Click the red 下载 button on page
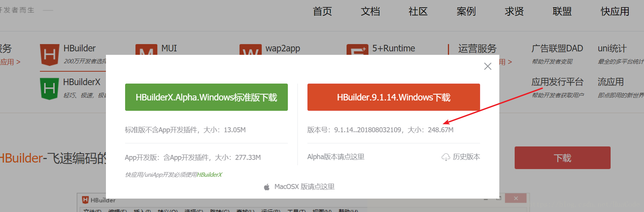644x212 pixels. (x=563, y=158)
